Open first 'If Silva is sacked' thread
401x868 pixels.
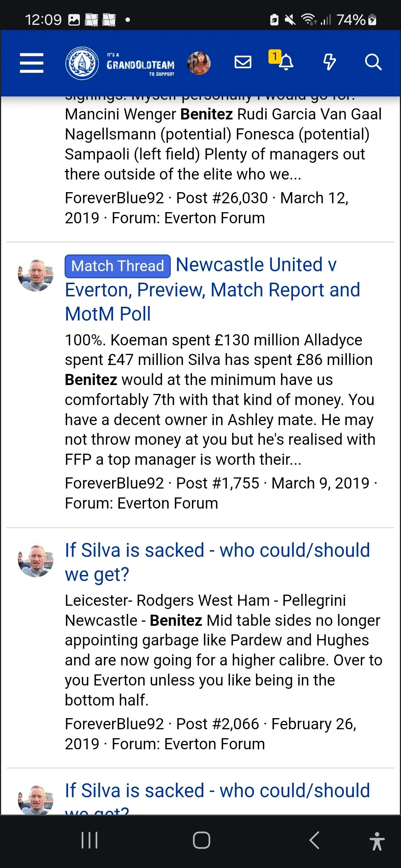pyautogui.click(x=217, y=562)
